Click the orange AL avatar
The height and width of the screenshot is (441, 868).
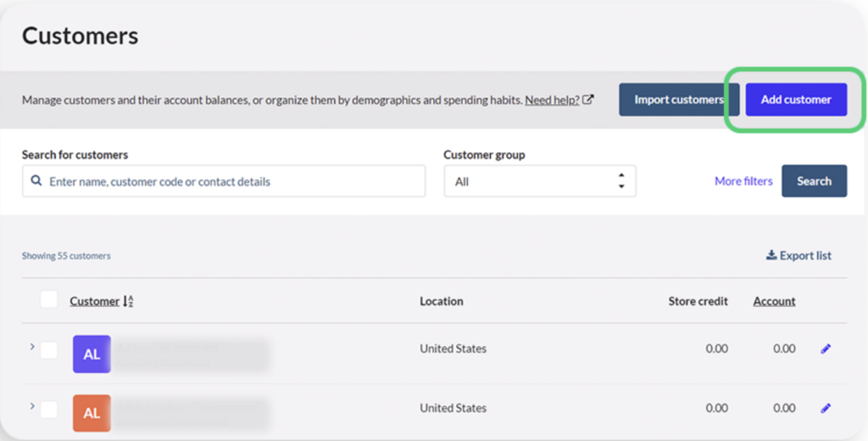click(92, 413)
